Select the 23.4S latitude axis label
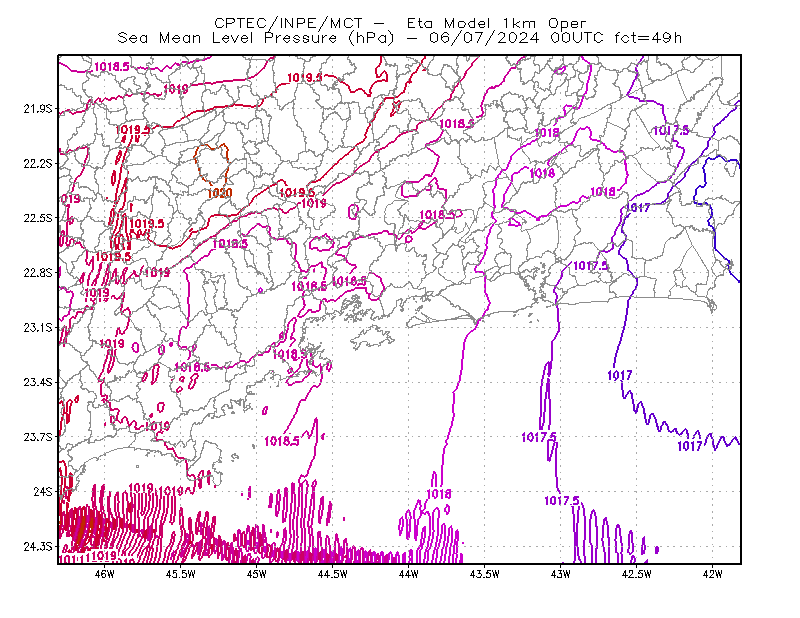This screenshot has width=800, height=618. pyautogui.click(x=38, y=382)
